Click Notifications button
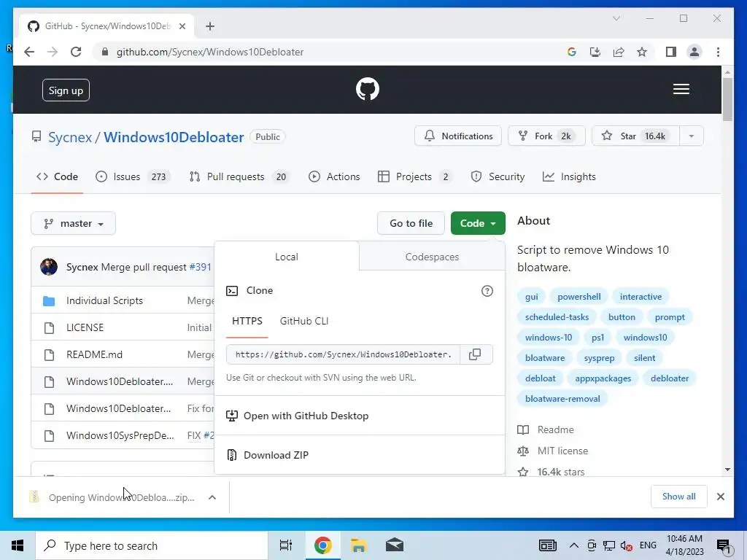The height and width of the screenshot is (560, 747). (458, 136)
